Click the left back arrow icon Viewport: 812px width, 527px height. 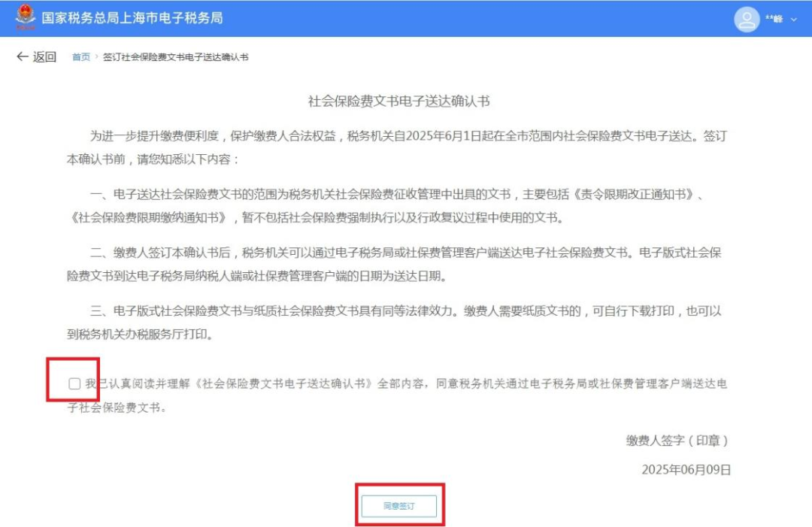pos(22,57)
